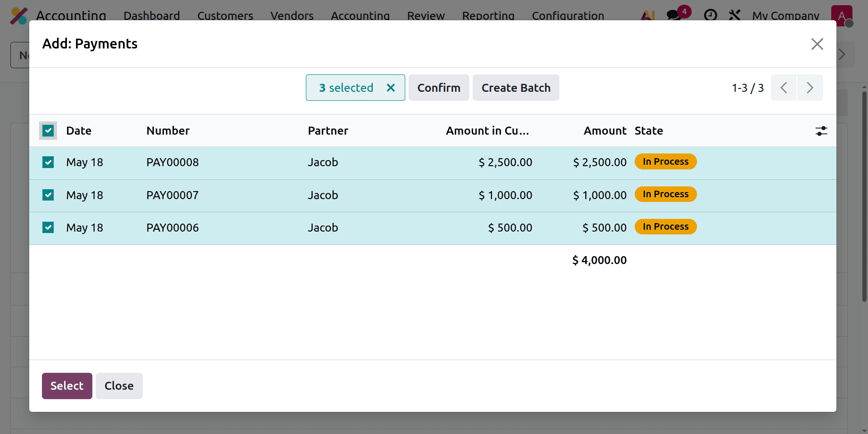The height and width of the screenshot is (434, 868).
Task: Click the Close button
Action: pos(119,386)
